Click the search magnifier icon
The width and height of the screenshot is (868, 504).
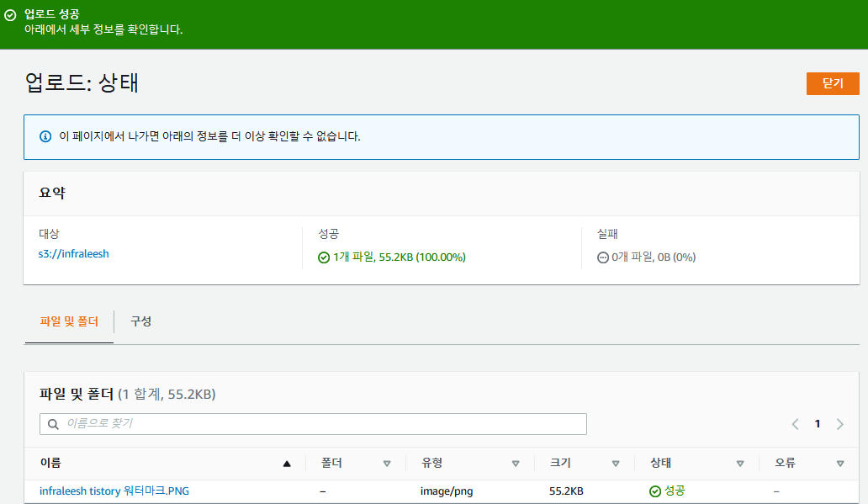(53, 424)
